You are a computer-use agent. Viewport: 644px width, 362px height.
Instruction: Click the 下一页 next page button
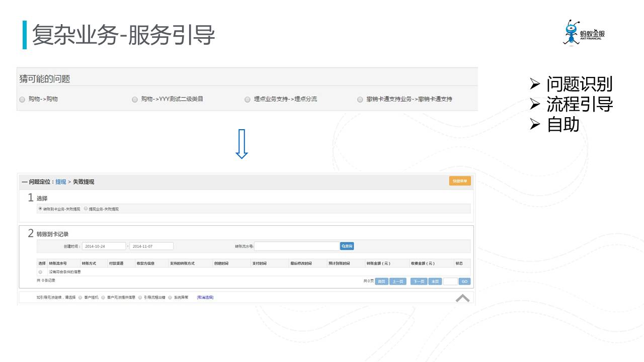click(x=418, y=282)
